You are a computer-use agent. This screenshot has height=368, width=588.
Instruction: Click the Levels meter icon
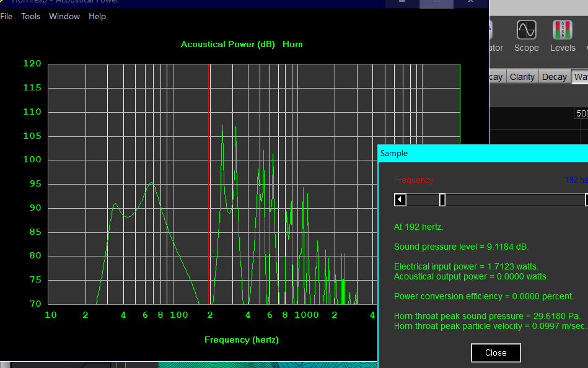(563, 36)
